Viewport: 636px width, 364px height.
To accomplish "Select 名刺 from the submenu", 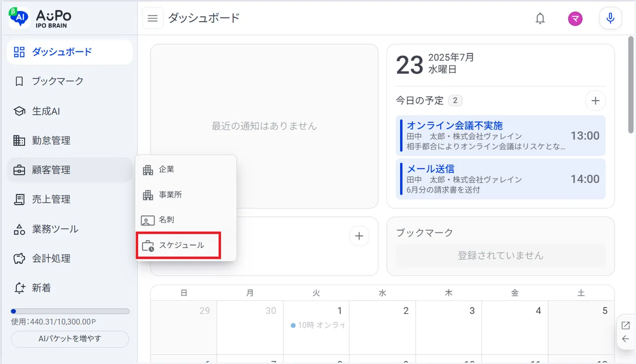I will point(186,220).
